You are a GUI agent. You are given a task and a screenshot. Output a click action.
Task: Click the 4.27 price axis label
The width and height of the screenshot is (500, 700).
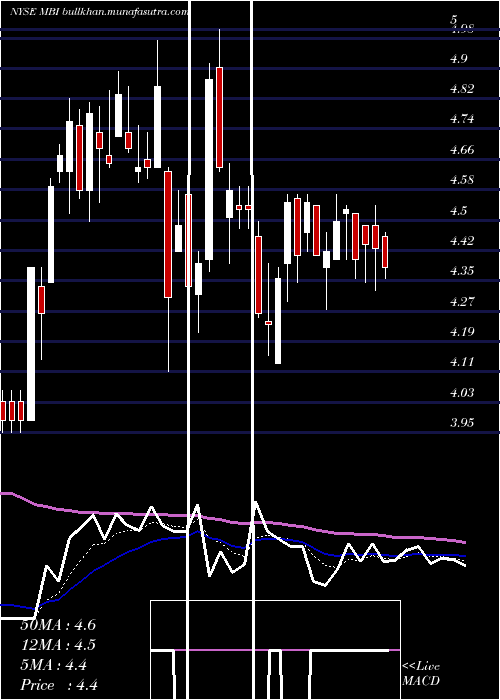tap(462, 301)
